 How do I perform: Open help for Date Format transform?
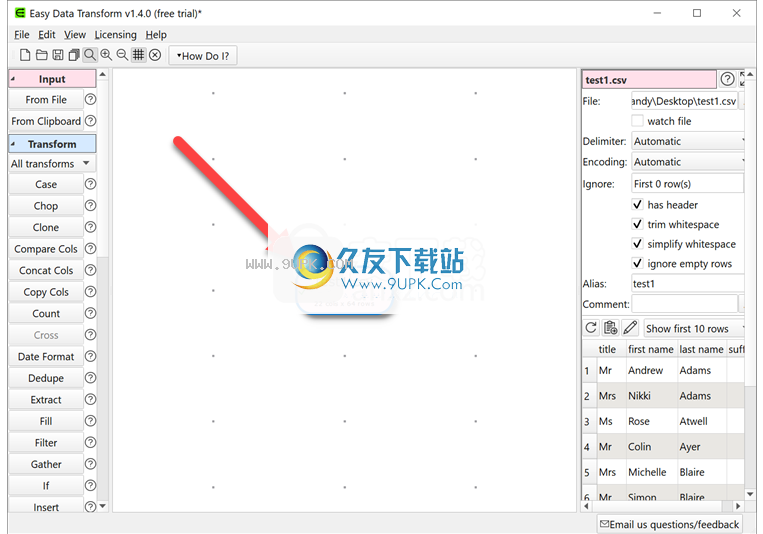(91, 356)
